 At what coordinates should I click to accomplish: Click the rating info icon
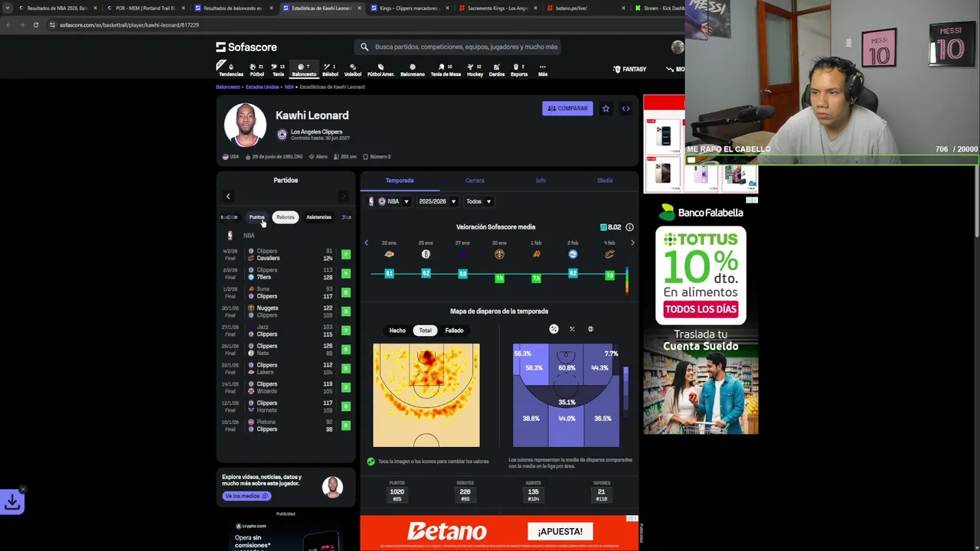coord(629,227)
